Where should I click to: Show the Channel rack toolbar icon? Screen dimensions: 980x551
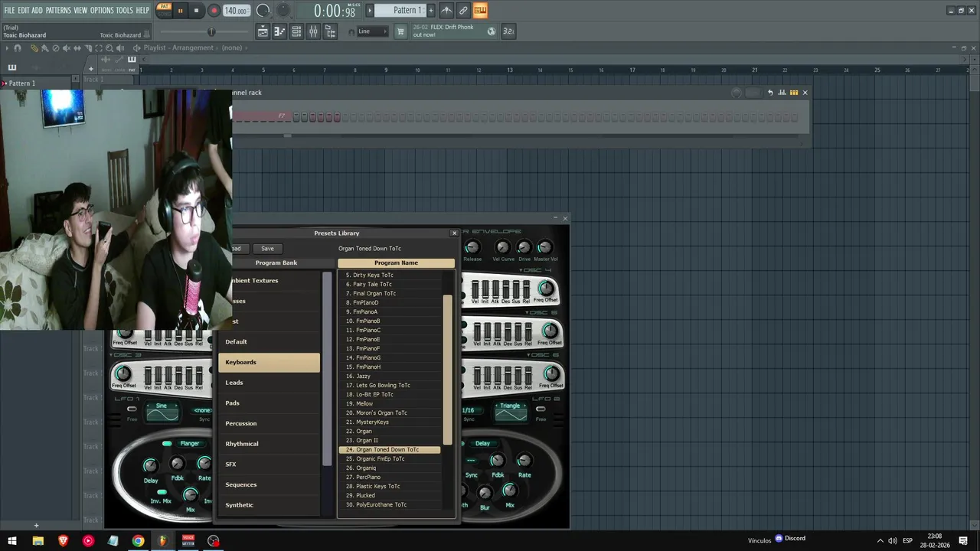296,31
